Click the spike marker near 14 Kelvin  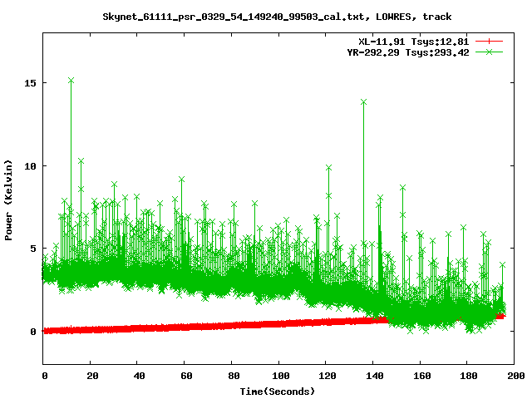tap(363, 101)
